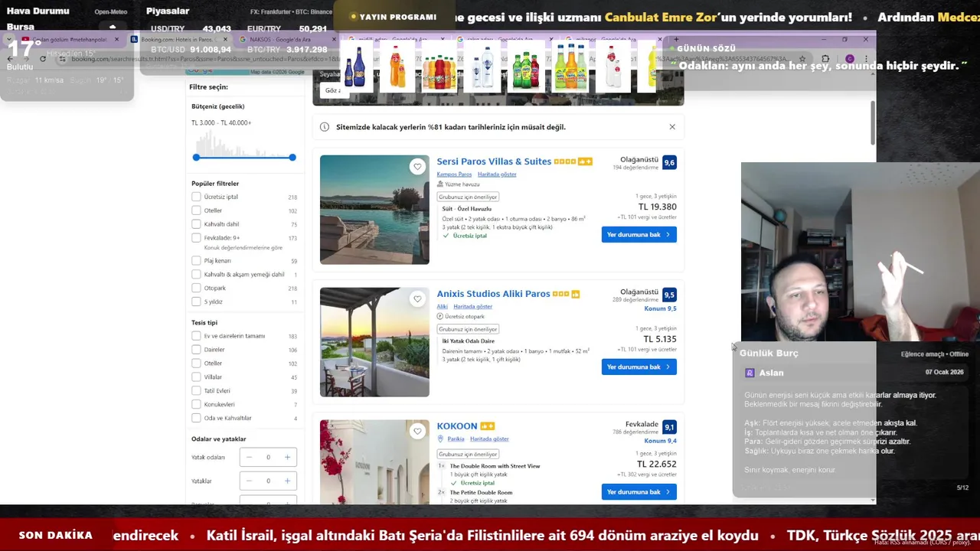
Task: Open Sersi Paros pool photo thumbnail
Action: (374, 210)
